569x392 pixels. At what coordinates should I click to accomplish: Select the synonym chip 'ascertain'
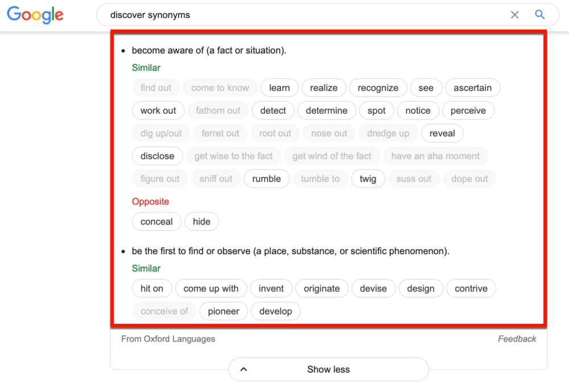pyautogui.click(x=472, y=88)
